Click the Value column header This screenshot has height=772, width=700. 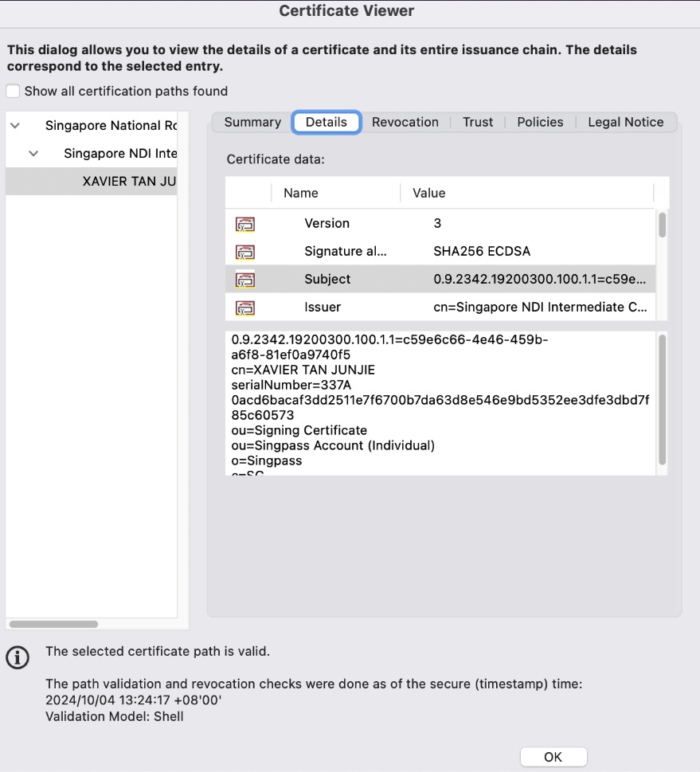point(429,193)
